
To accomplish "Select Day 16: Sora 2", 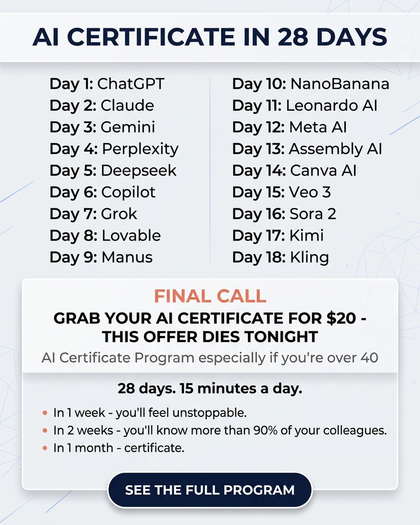I will click(x=284, y=214).
